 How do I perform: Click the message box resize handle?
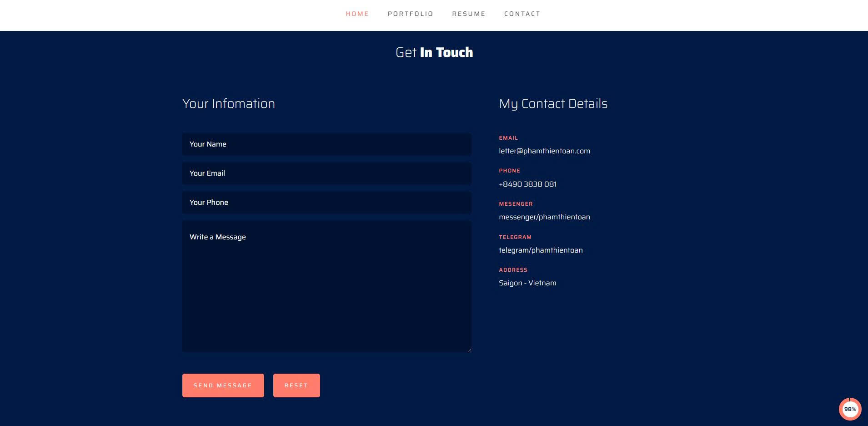[x=469, y=349]
